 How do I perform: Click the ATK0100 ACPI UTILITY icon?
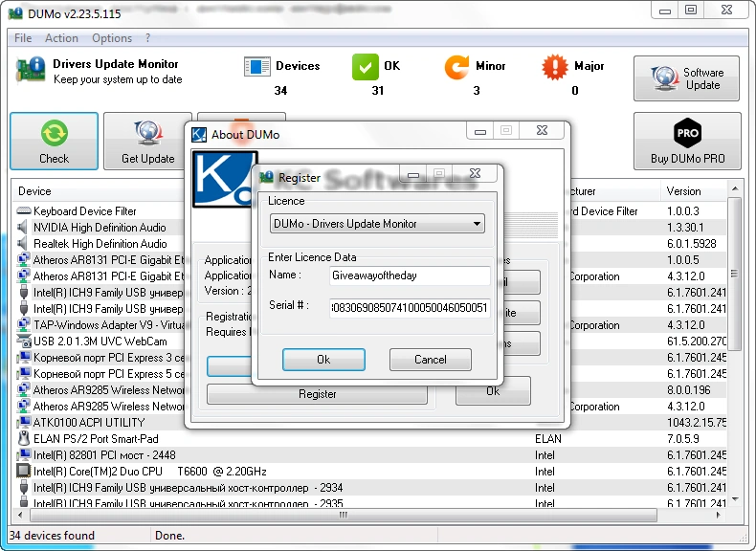coord(23,422)
